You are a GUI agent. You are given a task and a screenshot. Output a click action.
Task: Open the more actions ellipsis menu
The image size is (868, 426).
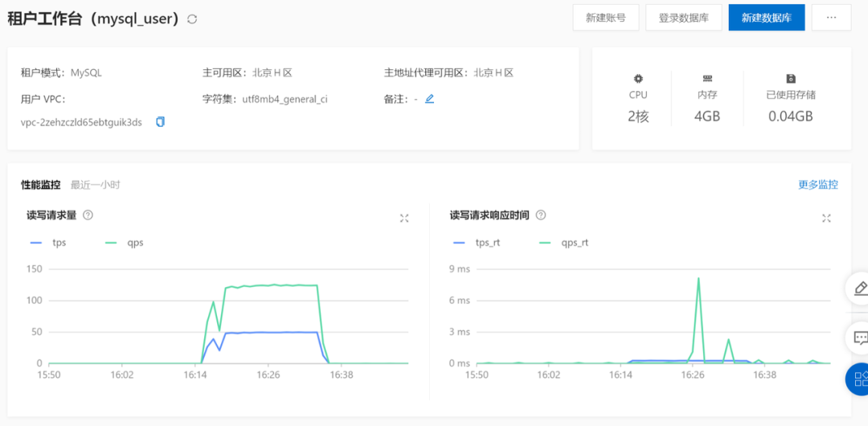pos(831,17)
